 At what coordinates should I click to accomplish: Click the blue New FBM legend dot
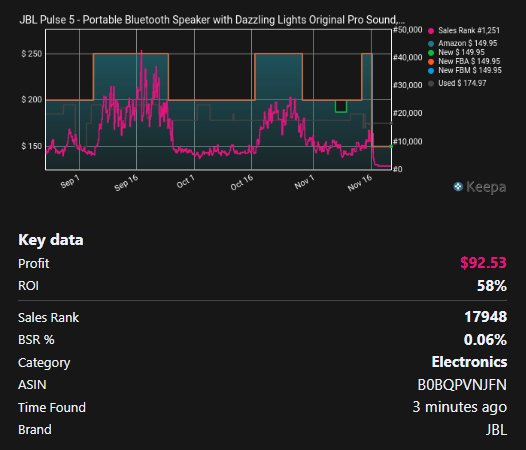pos(431,71)
